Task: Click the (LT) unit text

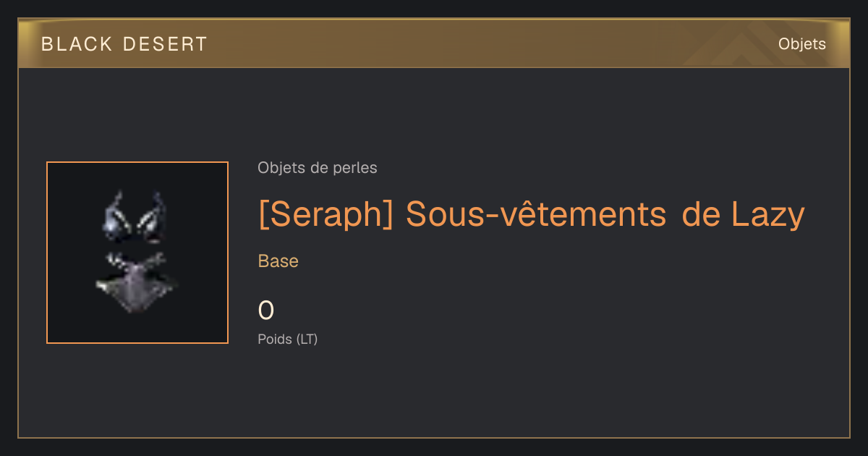Action: [x=307, y=339]
